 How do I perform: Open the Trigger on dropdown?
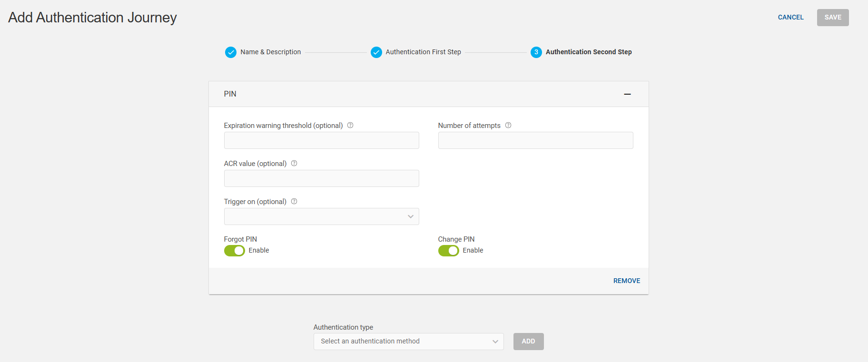[x=322, y=216]
